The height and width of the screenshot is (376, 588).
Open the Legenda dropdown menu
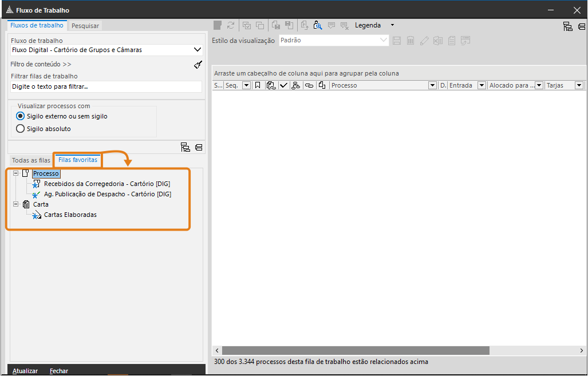click(392, 25)
